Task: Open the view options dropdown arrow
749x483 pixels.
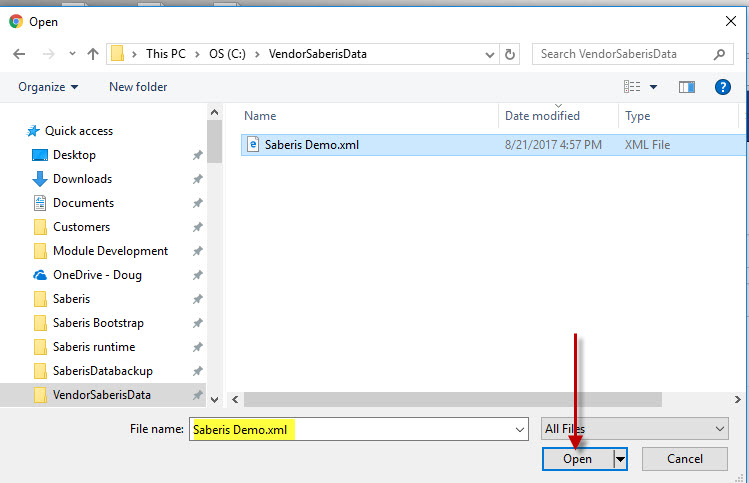Action: tap(654, 87)
